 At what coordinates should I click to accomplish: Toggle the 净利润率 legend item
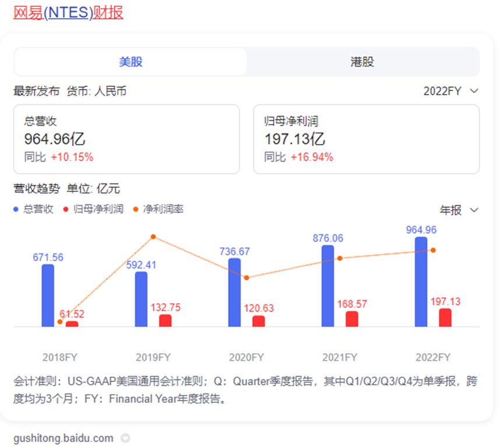(x=158, y=209)
